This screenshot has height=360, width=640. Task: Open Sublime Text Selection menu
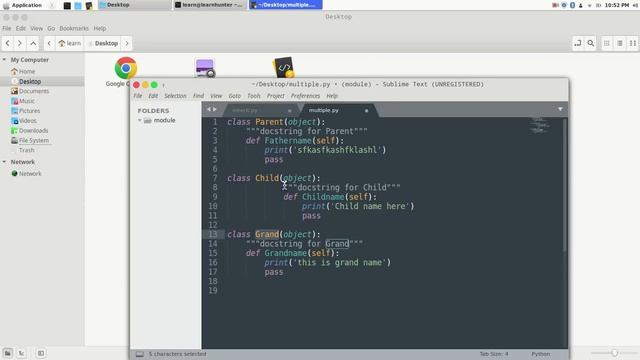175,96
